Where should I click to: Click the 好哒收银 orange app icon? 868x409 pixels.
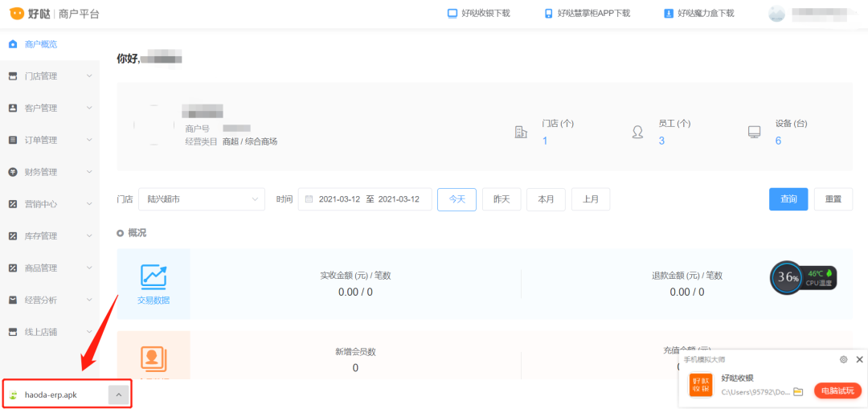(701, 385)
